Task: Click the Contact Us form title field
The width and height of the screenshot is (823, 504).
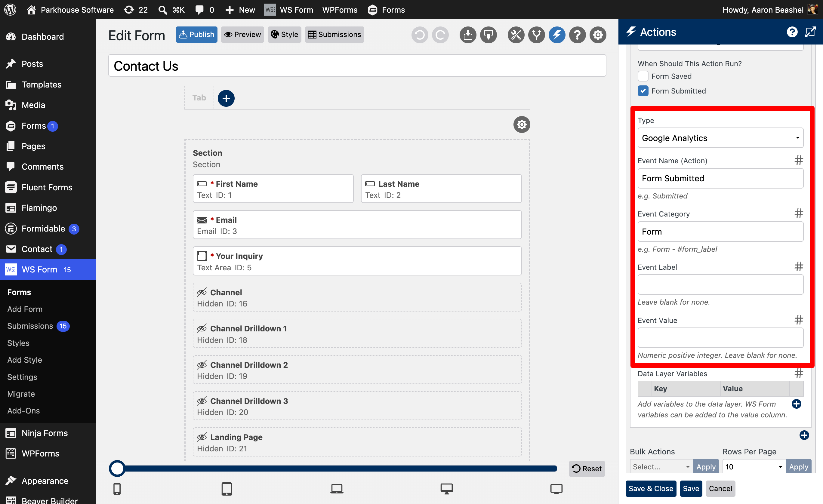Action: tap(357, 66)
